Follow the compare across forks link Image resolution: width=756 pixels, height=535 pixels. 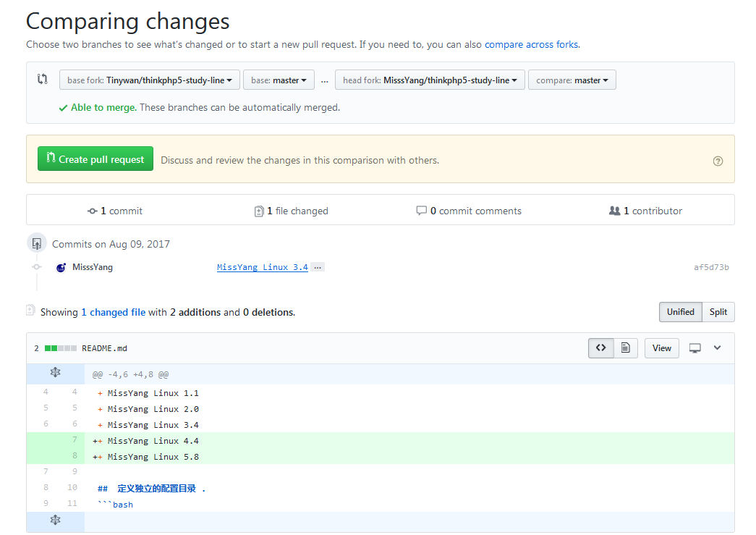click(x=532, y=44)
